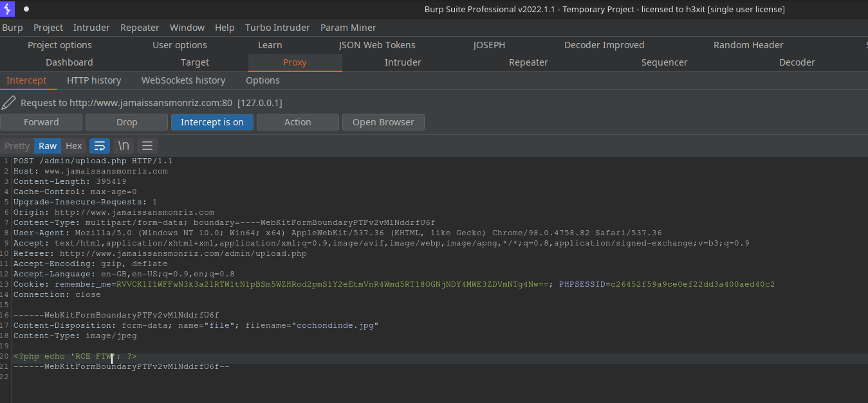Click the Connection: close line
The width and height of the screenshot is (868, 403).
tap(57, 294)
